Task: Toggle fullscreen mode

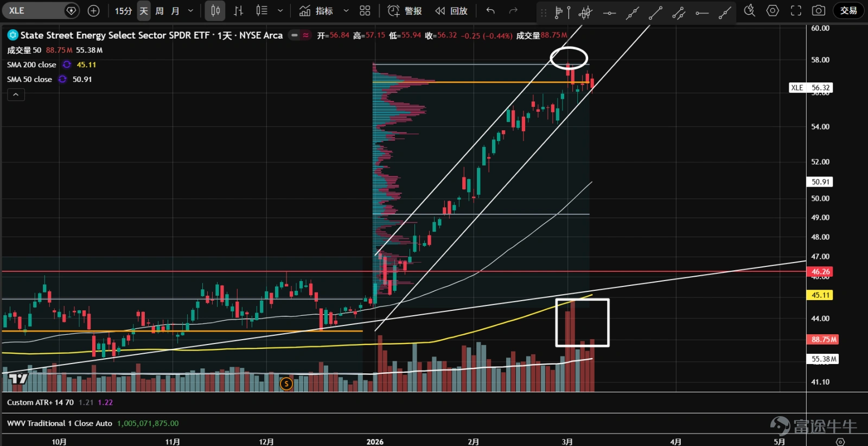Action: 796,11
